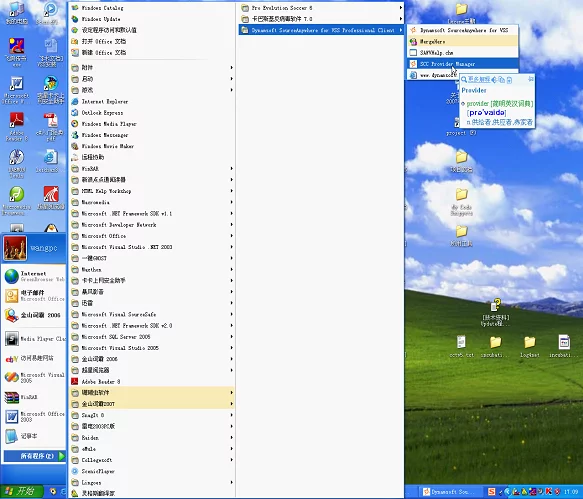Viewport: 583px width, 499px height.
Task: Click the Windows Media Player icon
Action: click(x=75, y=123)
